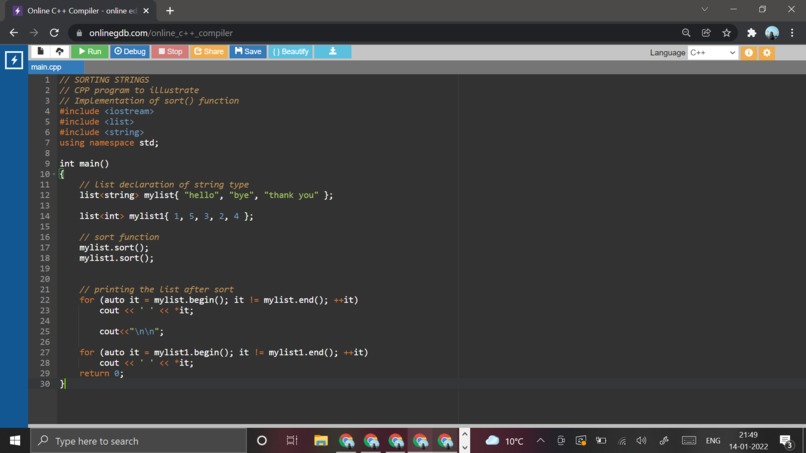Close the Online C++ Compiler tab
Viewport: 806px width, 453px height.
[x=146, y=11]
